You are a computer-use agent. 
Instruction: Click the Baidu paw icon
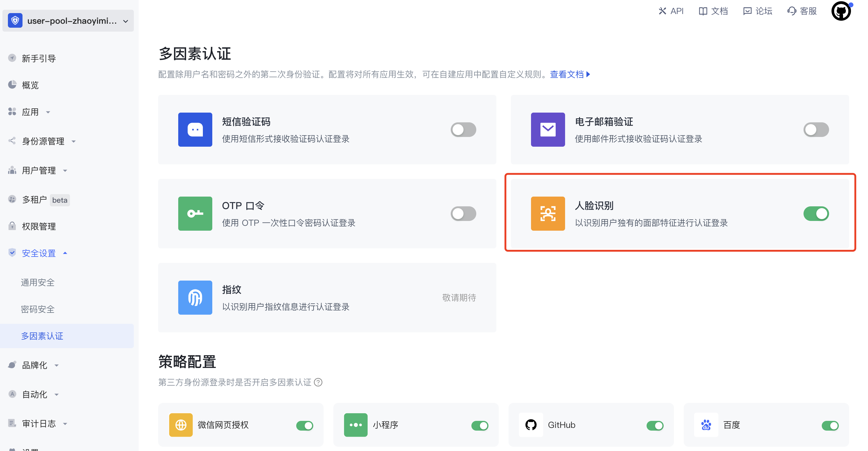click(706, 425)
